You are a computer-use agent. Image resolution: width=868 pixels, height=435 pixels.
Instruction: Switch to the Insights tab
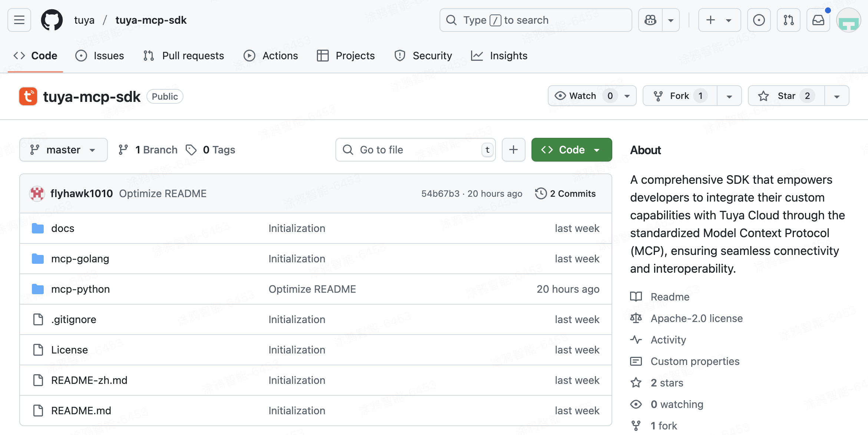point(499,56)
